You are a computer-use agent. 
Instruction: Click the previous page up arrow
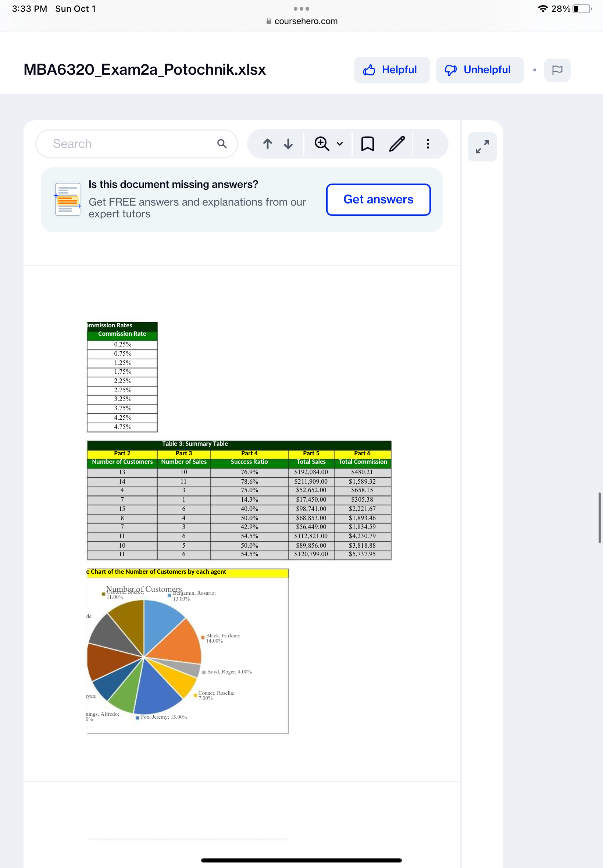click(268, 143)
